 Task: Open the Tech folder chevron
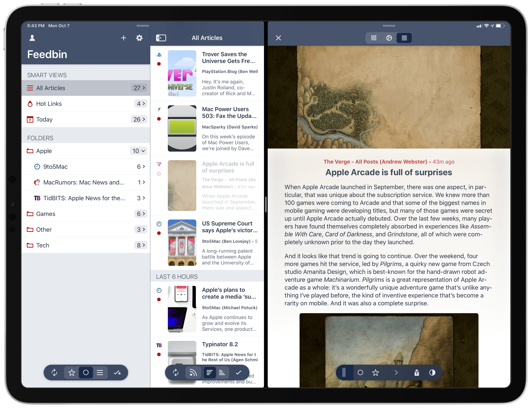tap(144, 245)
